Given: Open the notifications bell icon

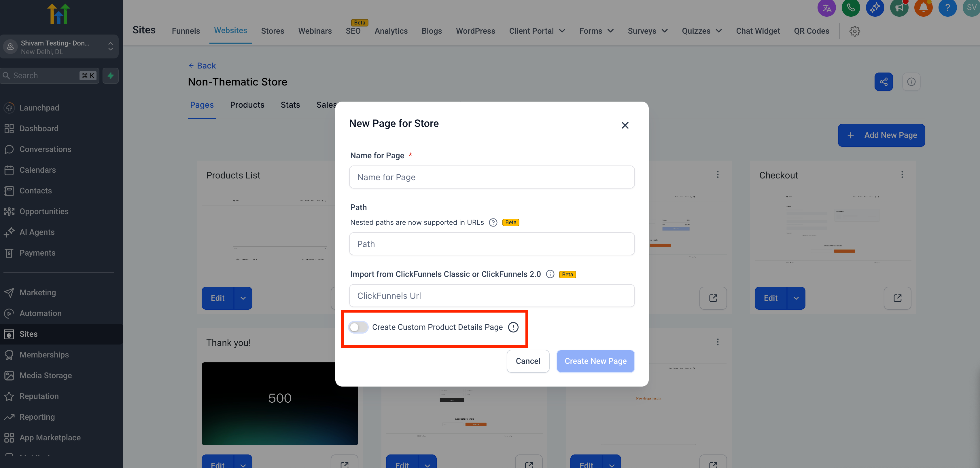Looking at the screenshot, I should tap(923, 8).
